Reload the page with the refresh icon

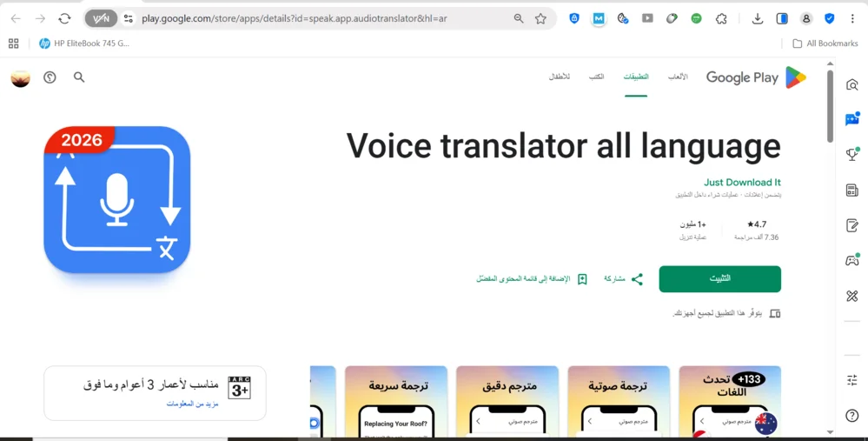click(65, 18)
